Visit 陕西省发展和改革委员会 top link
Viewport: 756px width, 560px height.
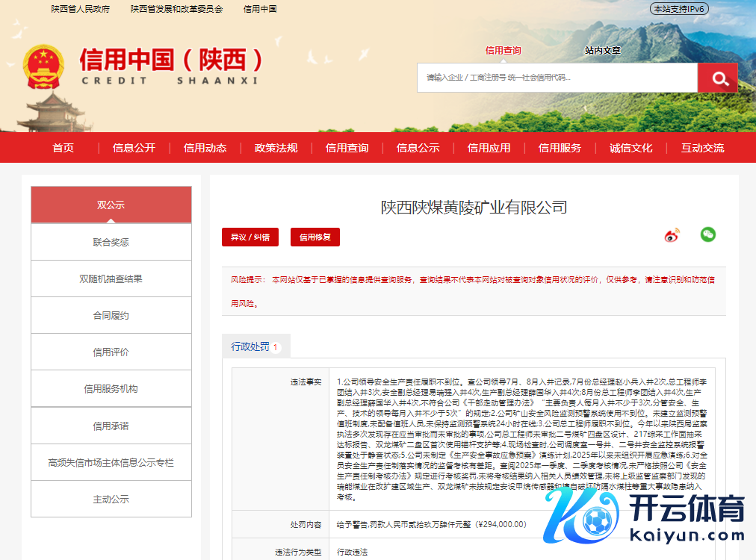(x=176, y=9)
